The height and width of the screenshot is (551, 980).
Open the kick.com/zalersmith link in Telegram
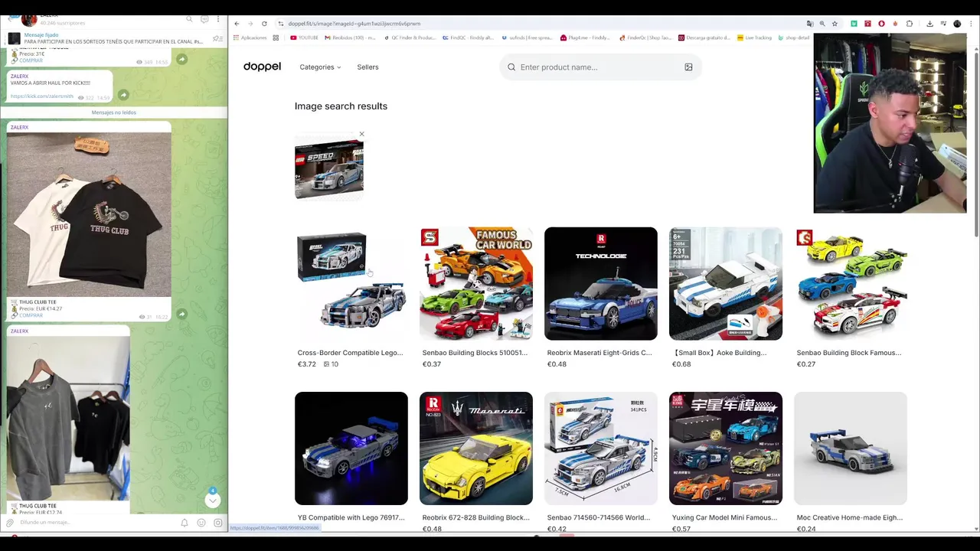click(42, 96)
